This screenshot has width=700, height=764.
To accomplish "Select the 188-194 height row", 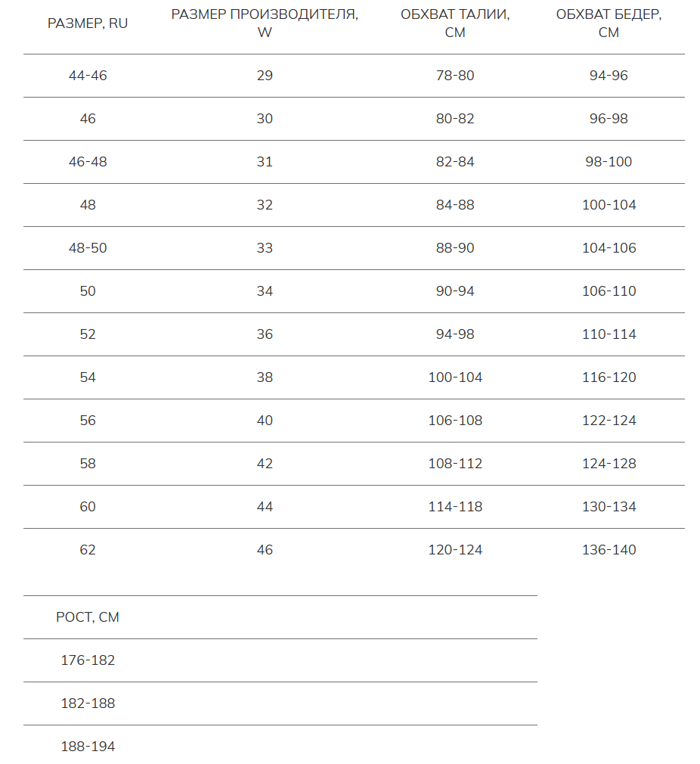I will [88, 747].
